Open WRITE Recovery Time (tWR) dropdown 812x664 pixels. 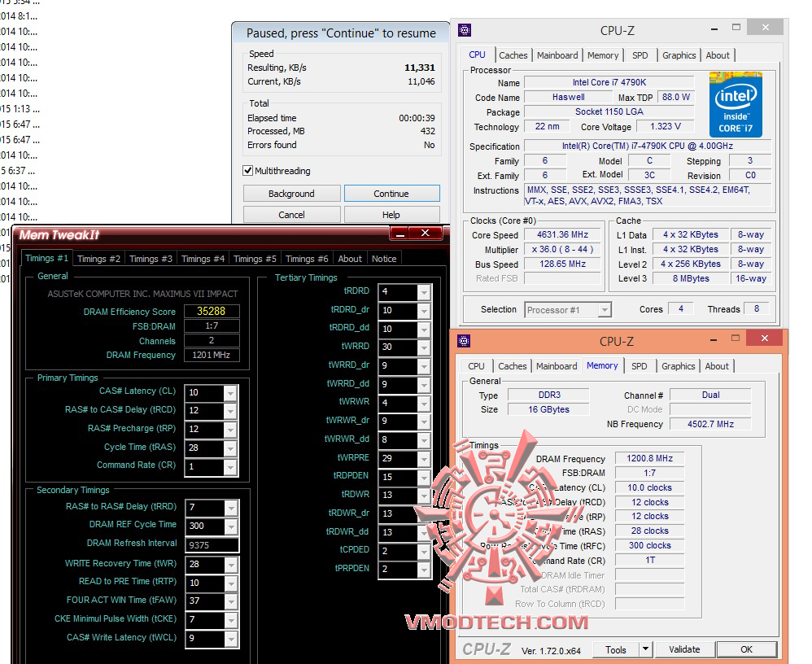pyautogui.click(x=231, y=565)
